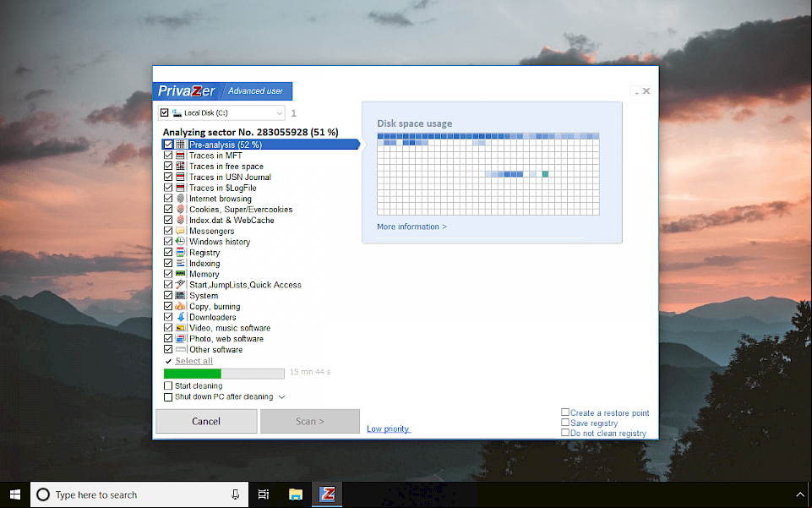Click the Start, JumpLists, Quick Access icon
This screenshot has height=508, width=812.
tap(180, 284)
